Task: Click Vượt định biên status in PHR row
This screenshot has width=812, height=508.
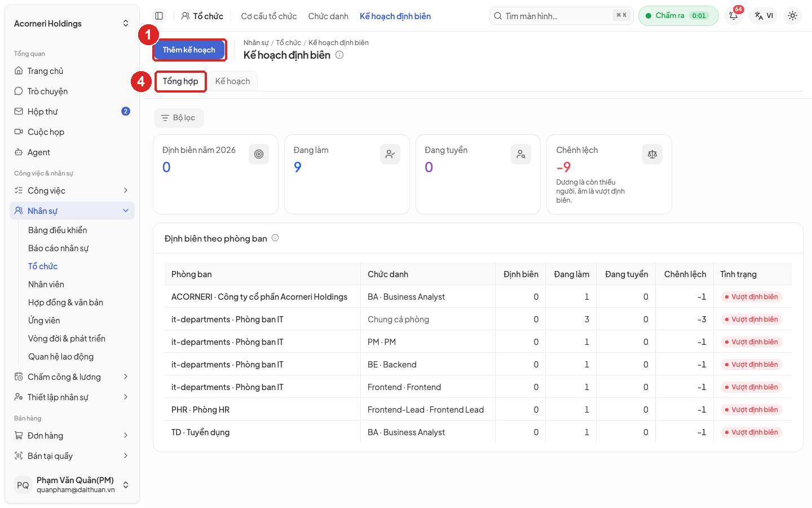Action: pos(752,410)
